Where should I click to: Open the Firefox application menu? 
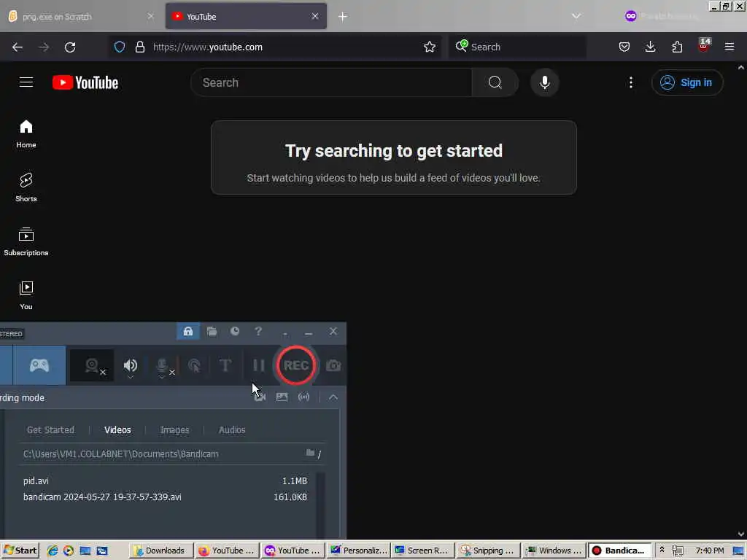coord(729,47)
